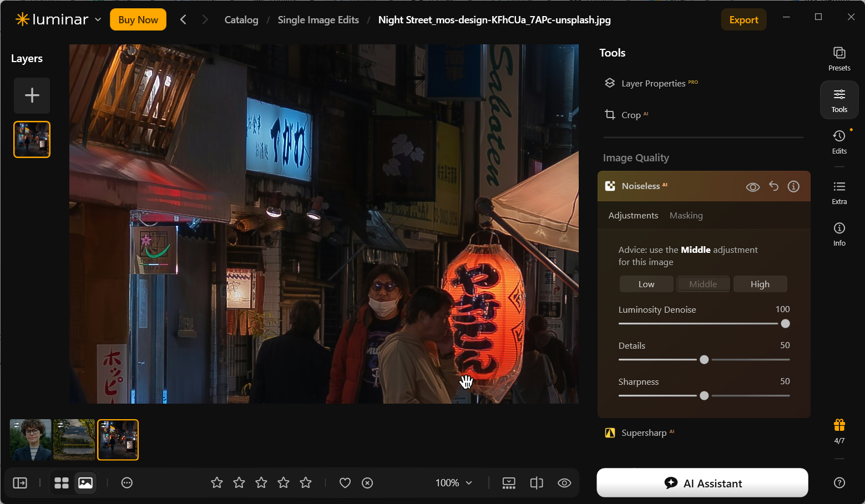Open the help question mark icon

839,482
